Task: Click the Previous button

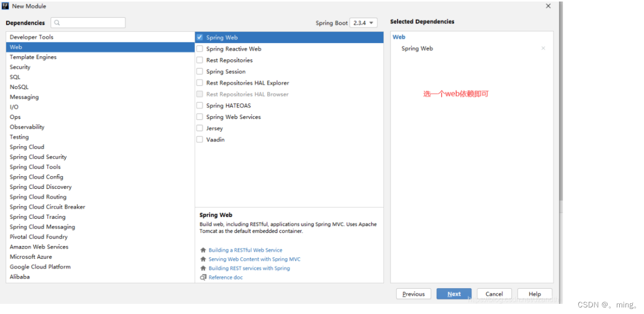Action: 414,294
